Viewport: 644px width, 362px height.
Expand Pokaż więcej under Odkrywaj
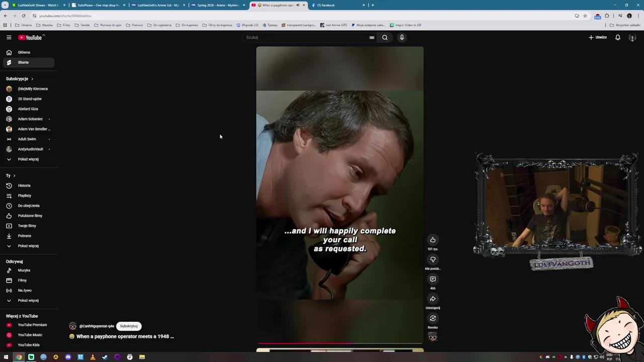coord(28,301)
